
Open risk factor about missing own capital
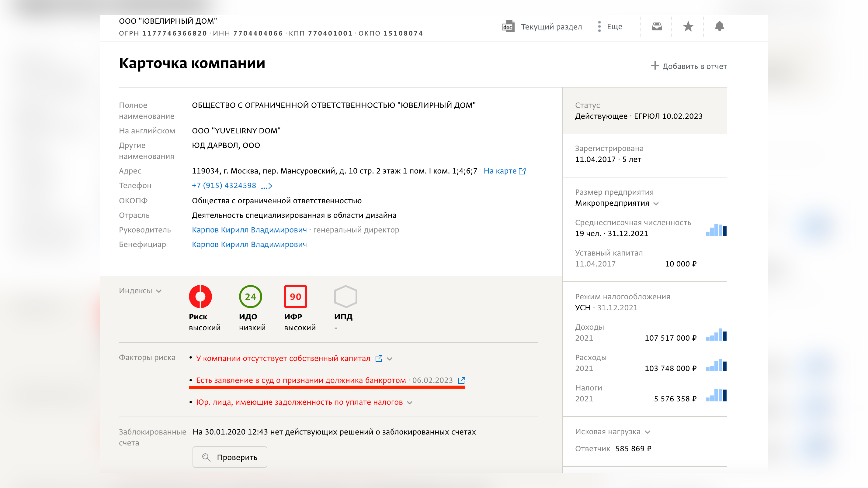(x=283, y=359)
